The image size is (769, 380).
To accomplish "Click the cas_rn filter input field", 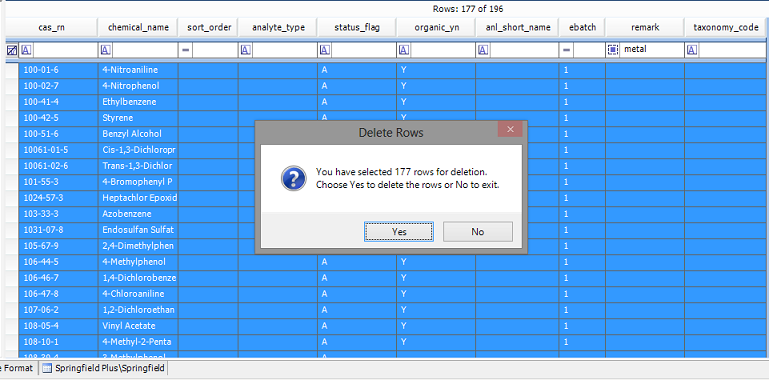I will (x=65, y=50).
